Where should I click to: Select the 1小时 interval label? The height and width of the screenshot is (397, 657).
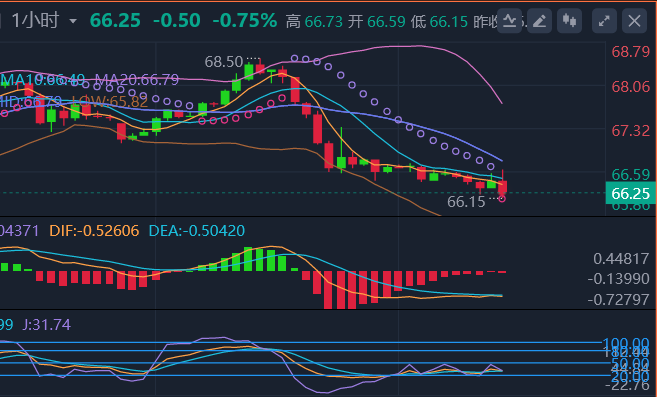35,20
